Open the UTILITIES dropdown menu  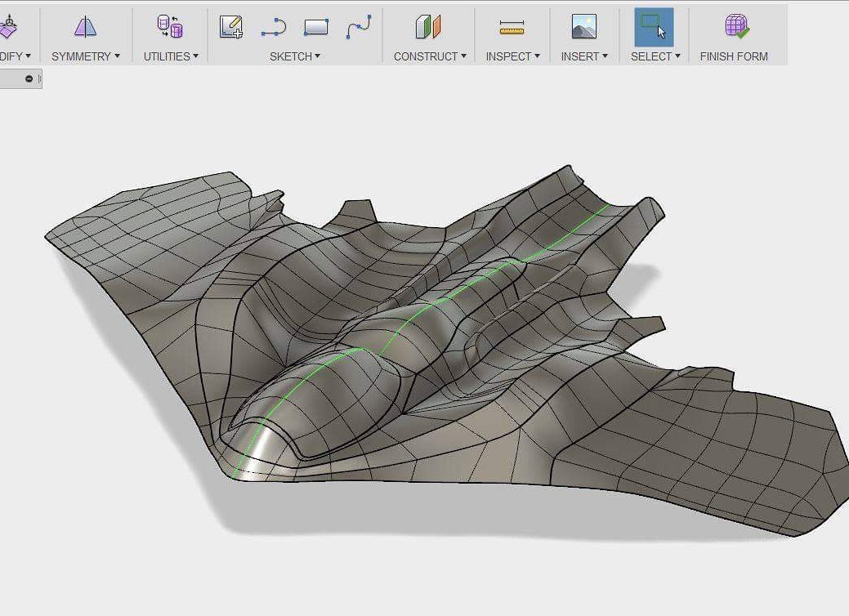171,56
